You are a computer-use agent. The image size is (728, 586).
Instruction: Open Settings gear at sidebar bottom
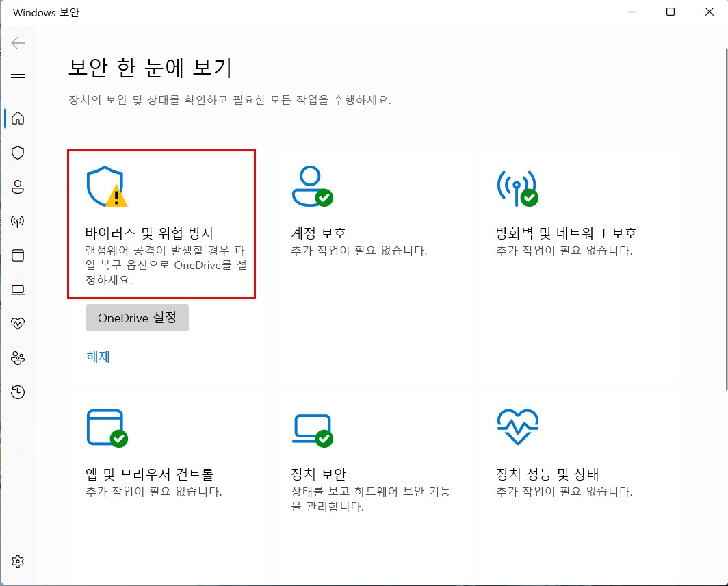pos(18,561)
